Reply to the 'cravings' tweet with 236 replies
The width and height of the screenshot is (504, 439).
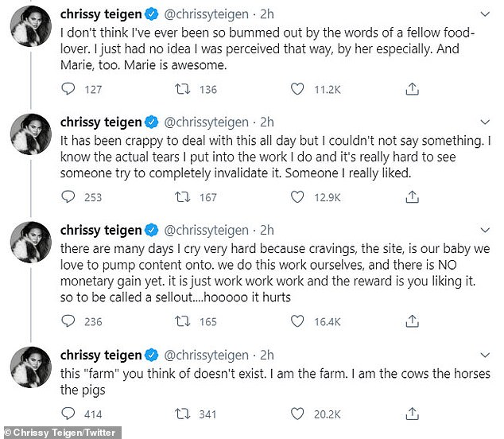click(x=69, y=321)
